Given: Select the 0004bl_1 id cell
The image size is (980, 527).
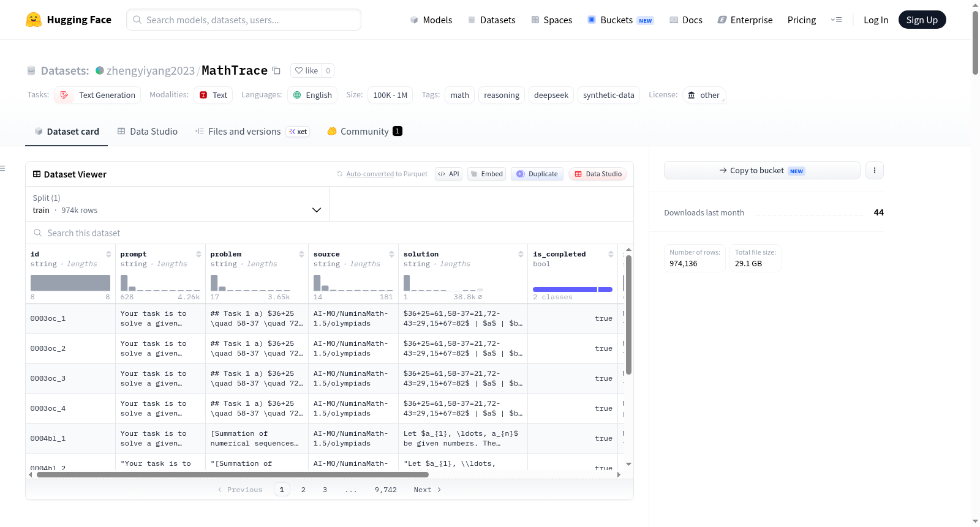Looking at the screenshot, I should tap(70, 438).
